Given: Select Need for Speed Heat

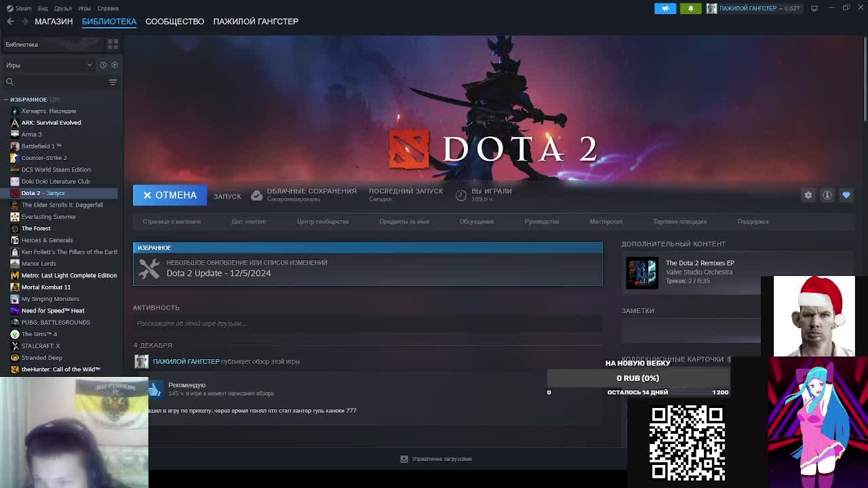Looking at the screenshot, I should click(53, 310).
